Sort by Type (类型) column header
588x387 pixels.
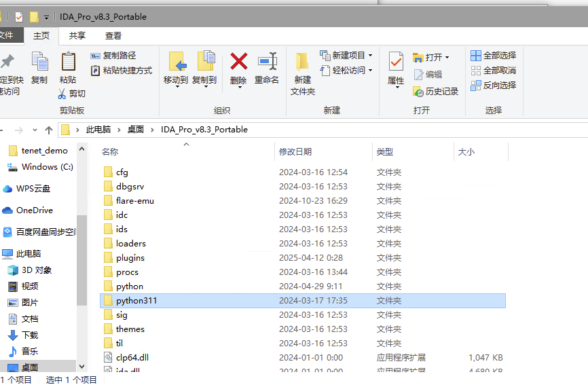pos(385,152)
